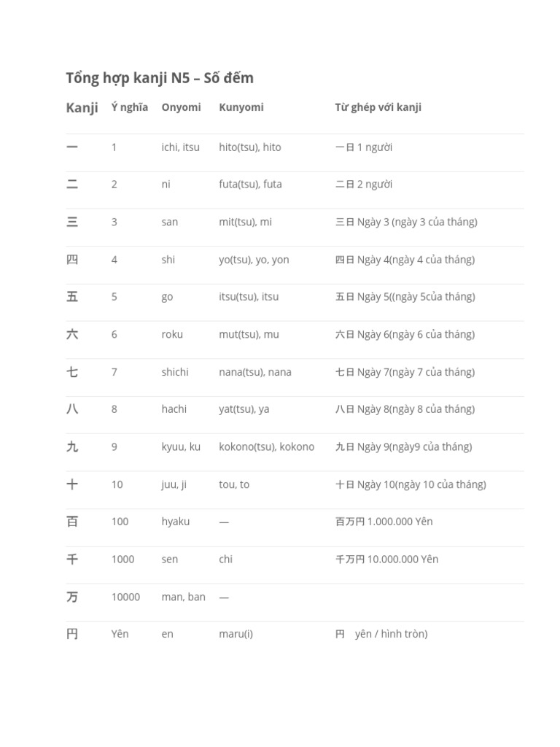
Task: Click the kanji 七 character
Action: [x=72, y=372]
